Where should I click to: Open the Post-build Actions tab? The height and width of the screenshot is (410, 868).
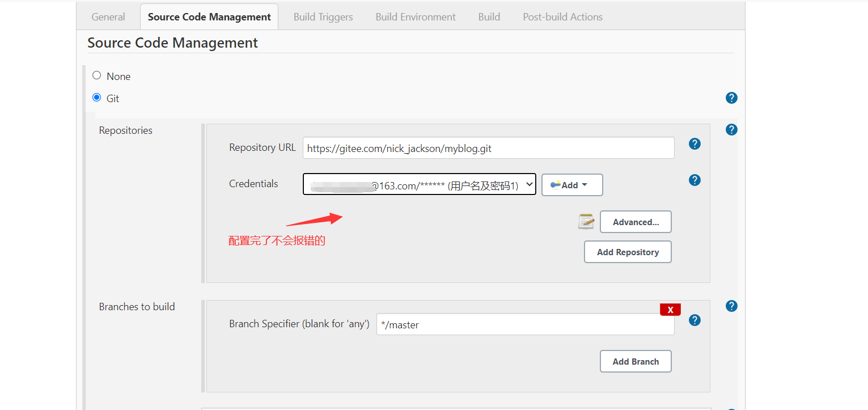(562, 17)
